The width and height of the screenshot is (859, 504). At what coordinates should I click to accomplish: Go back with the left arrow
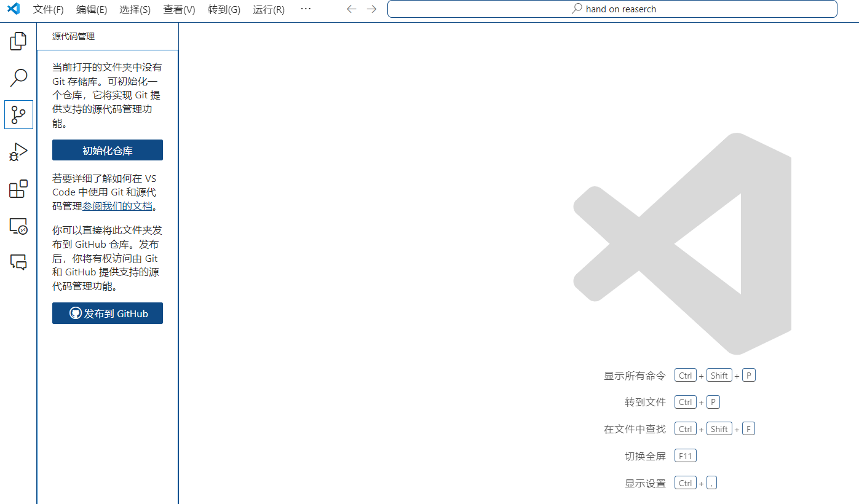coord(351,9)
